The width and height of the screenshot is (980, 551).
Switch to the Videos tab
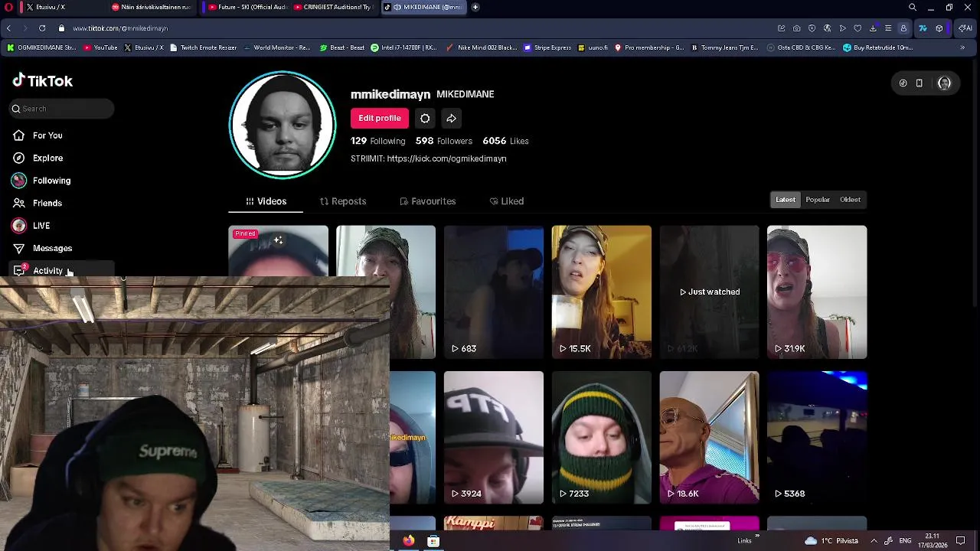pyautogui.click(x=266, y=201)
